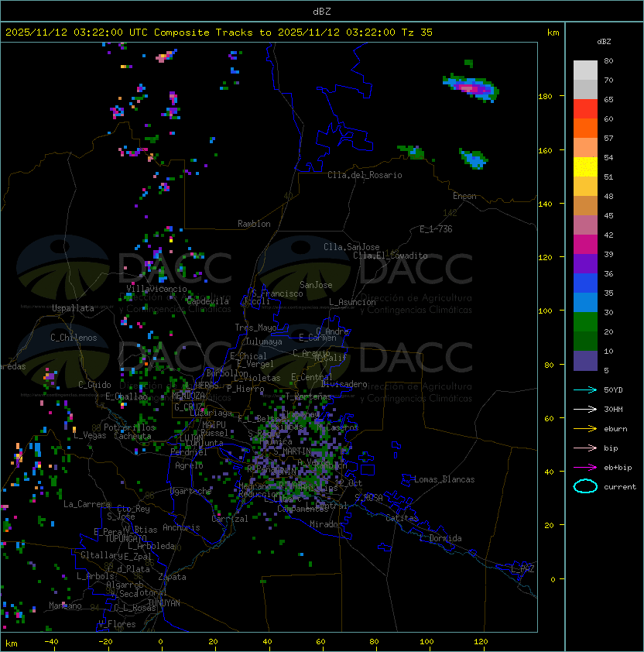644x652 pixels.
Task: Click the L_Asuncion map label
Action: [352, 302]
